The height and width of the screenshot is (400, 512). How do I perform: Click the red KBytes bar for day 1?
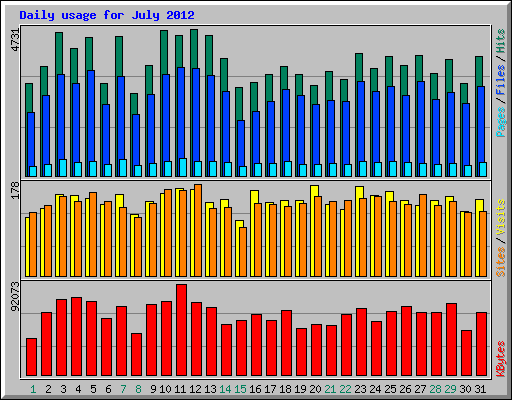click(x=31, y=357)
